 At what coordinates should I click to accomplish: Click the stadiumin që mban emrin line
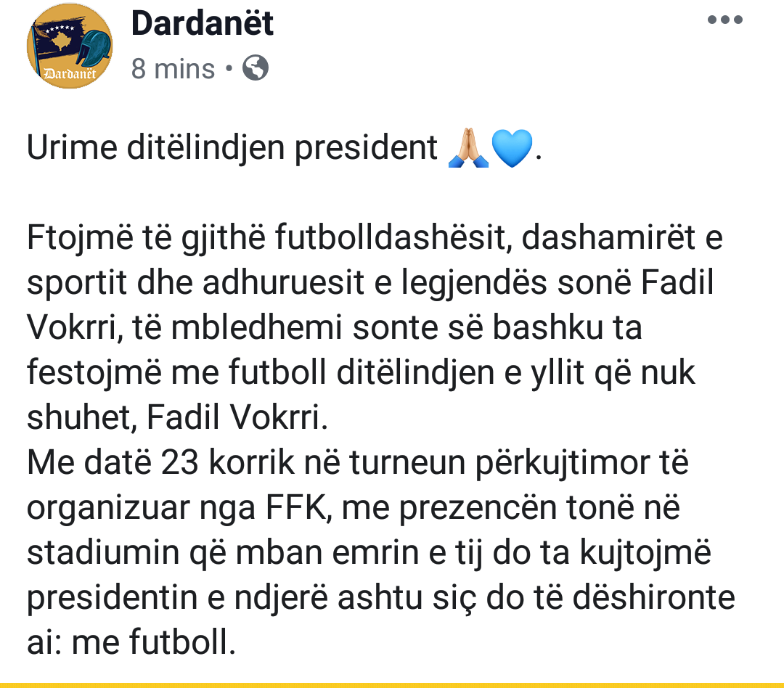369,553
